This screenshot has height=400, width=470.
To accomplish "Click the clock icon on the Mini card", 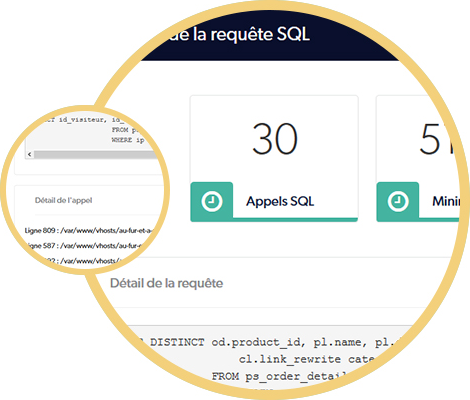I will 398,201.
